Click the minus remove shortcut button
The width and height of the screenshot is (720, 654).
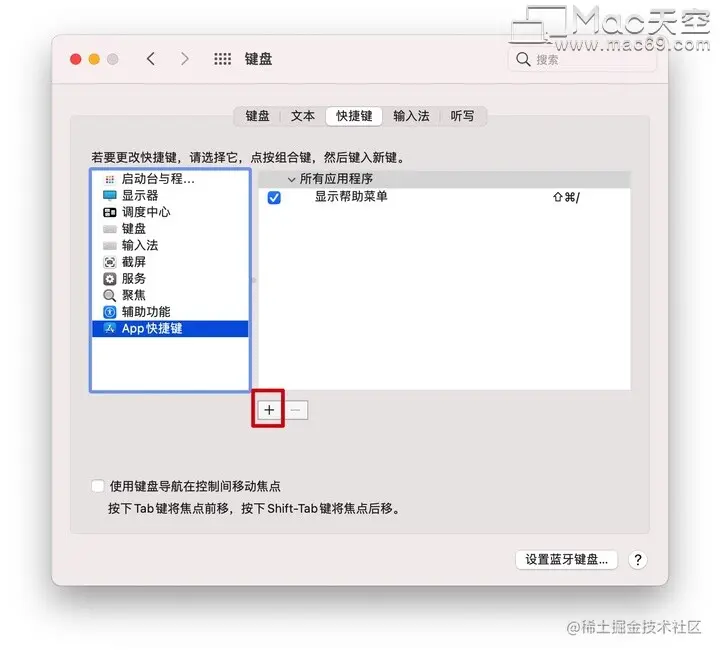[x=296, y=410]
